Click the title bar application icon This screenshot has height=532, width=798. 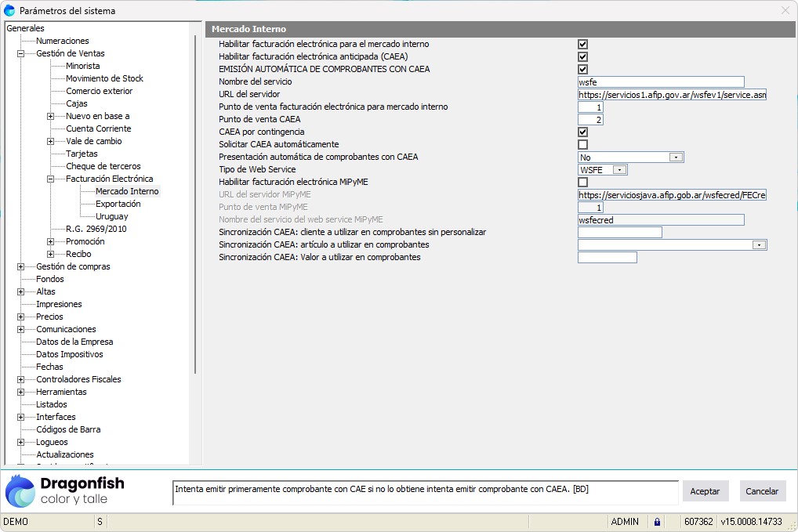[x=9, y=11]
